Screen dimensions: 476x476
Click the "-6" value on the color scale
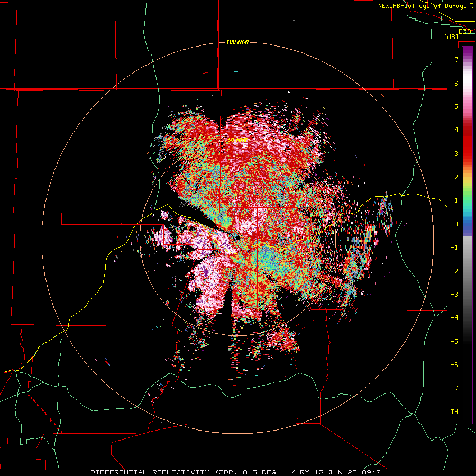coord(454,365)
